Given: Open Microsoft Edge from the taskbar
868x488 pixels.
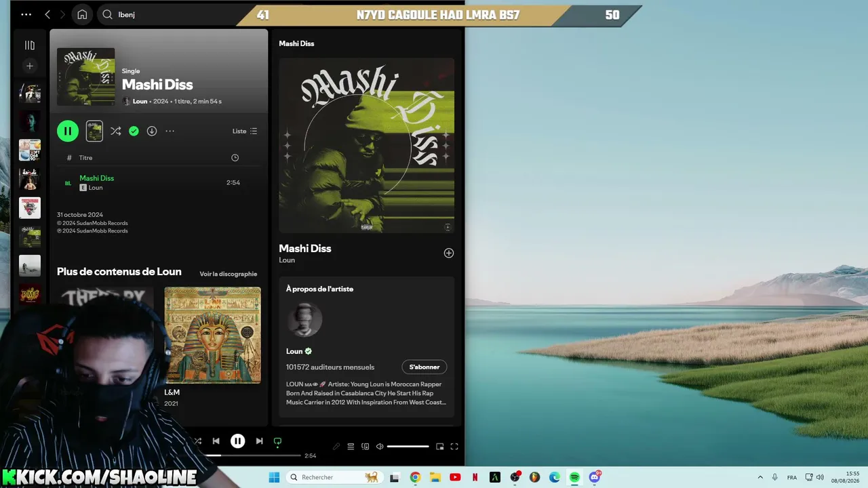Looking at the screenshot, I should 555,477.
